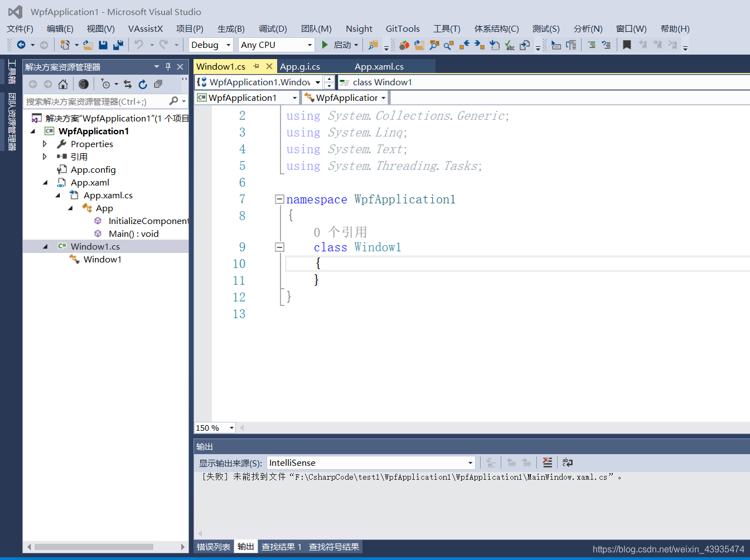Open the 工具箱 side panel tab
750x560 pixels.
[x=12, y=71]
